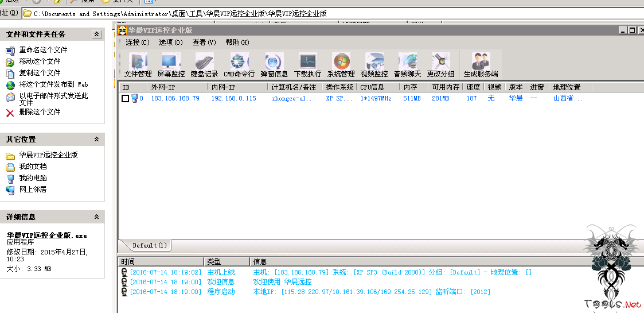Sort by the 外网-IP column header
Image resolution: width=644 pixels, height=313 pixels.
tap(177, 87)
